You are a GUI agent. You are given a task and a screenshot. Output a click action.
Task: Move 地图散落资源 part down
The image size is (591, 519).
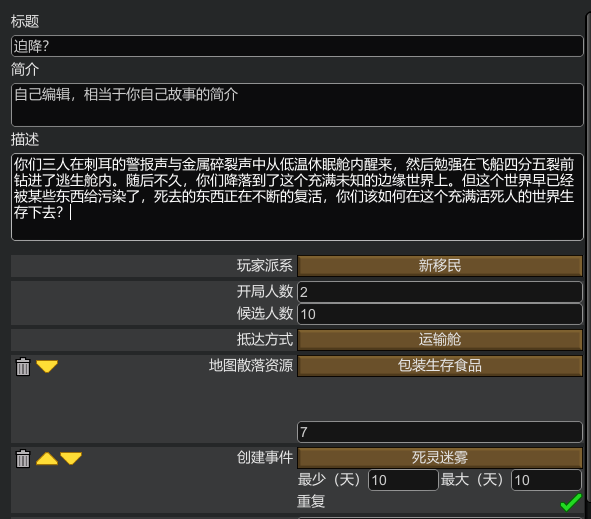(47, 366)
